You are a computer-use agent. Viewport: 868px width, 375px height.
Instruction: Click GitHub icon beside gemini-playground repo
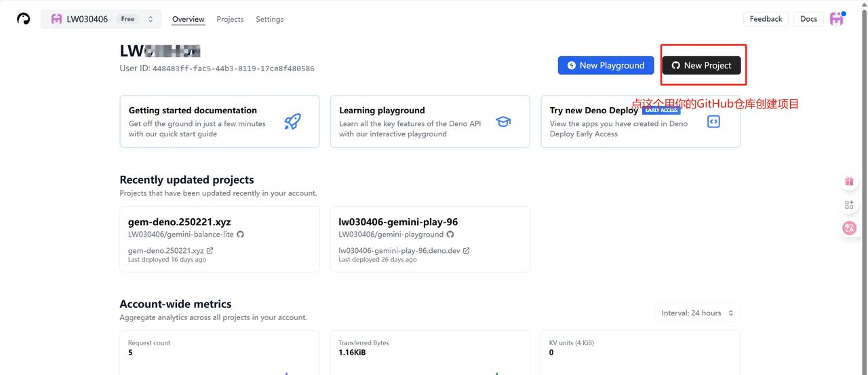coord(450,235)
